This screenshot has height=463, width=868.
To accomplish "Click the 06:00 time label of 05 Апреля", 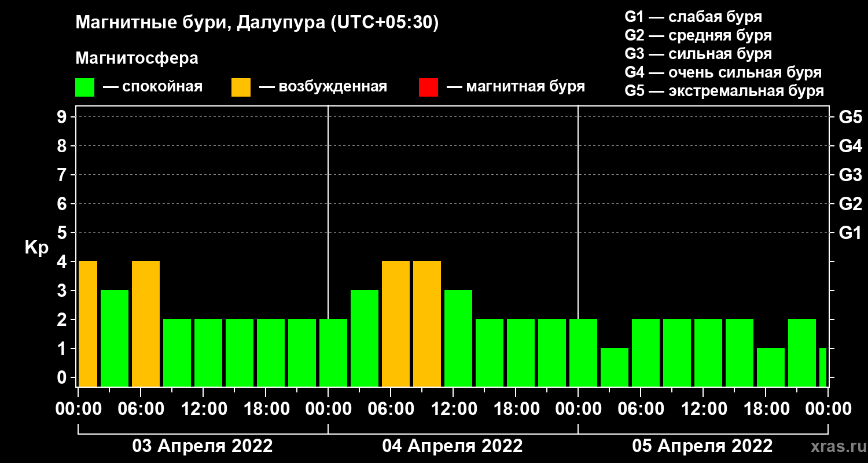I will [x=641, y=409].
